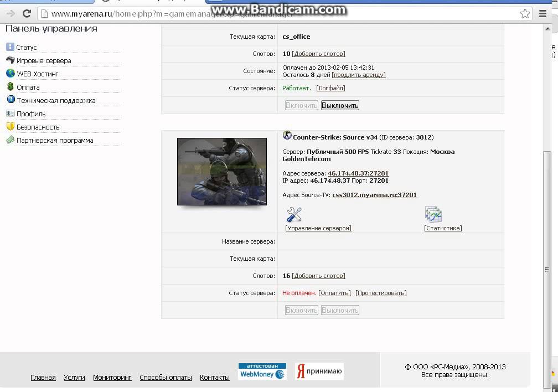Image resolution: width=558 pixels, height=392 pixels.
Task: Click Выключить button on unpaid server 3012
Action: pos(340,310)
